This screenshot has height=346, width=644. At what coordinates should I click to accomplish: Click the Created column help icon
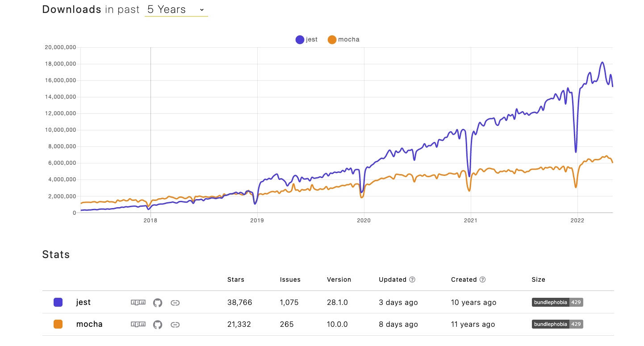[482, 279]
